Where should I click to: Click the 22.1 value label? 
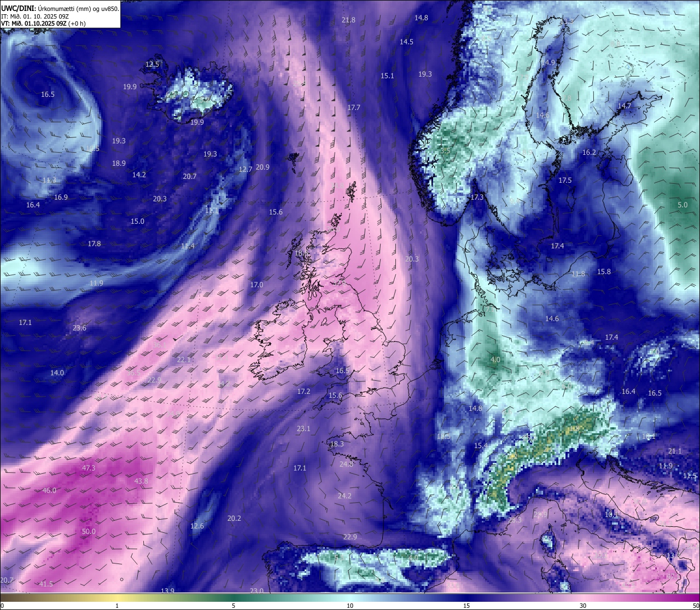(x=184, y=360)
